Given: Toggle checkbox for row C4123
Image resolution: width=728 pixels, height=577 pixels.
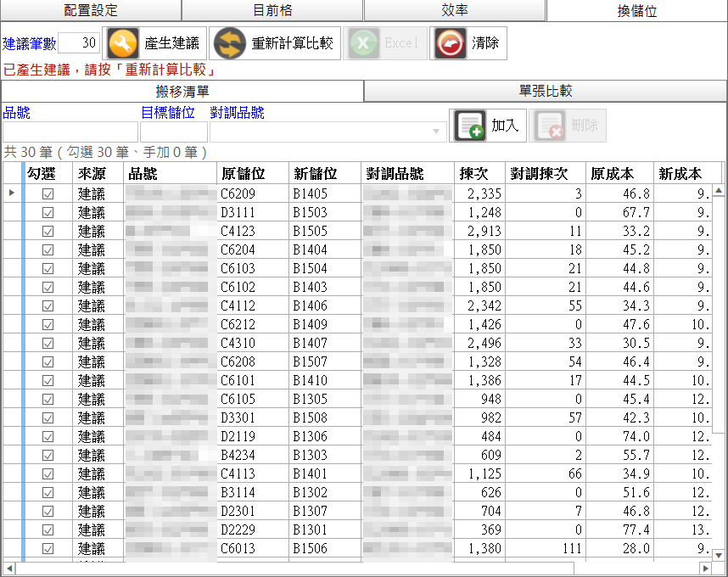Looking at the screenshot, I should click(x=48, y=231).
